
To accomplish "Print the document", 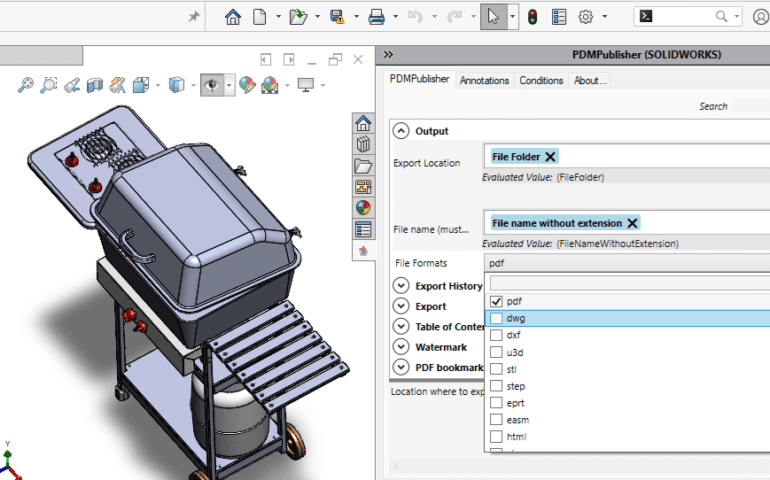I will pyautogui.click(x=377, y=17).
